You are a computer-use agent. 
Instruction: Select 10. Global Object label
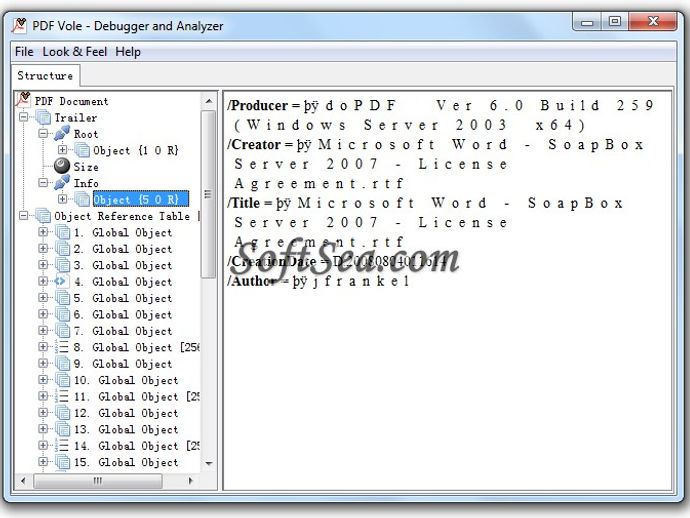click(x=126, y=380)
